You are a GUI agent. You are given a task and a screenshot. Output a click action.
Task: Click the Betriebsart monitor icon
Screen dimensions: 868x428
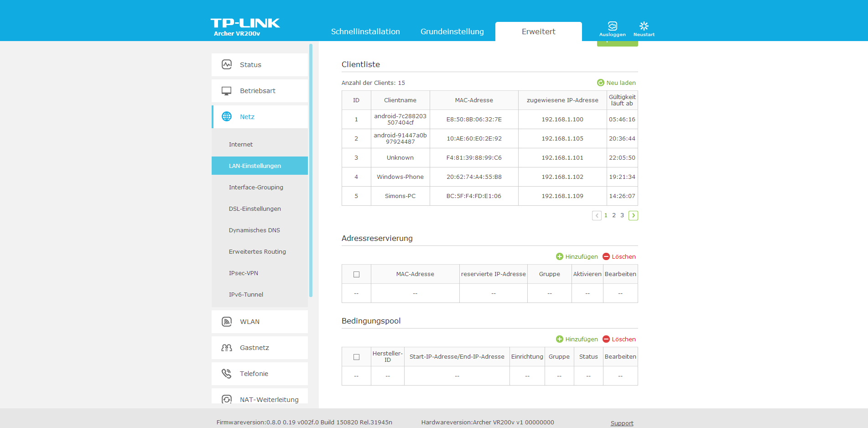click(227, 91)
